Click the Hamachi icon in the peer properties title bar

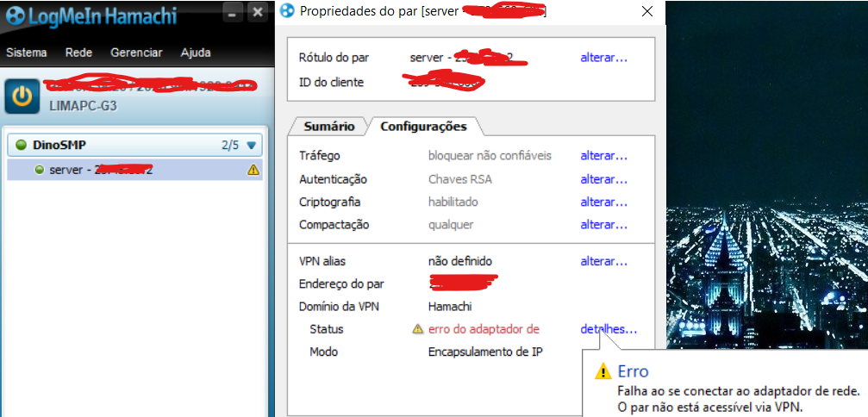click(x=287, y=10)
